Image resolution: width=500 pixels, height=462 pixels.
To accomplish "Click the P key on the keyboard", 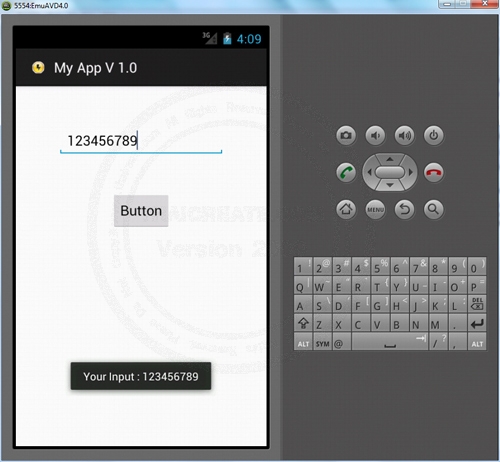I will [477, 285].
